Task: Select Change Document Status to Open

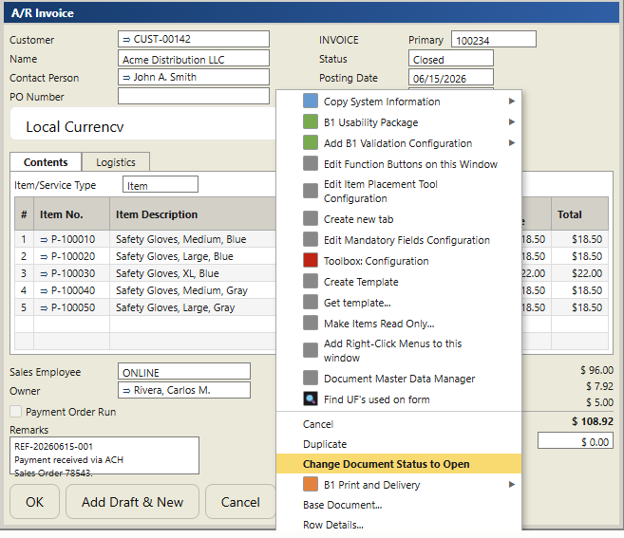Action: click(399, 464)
